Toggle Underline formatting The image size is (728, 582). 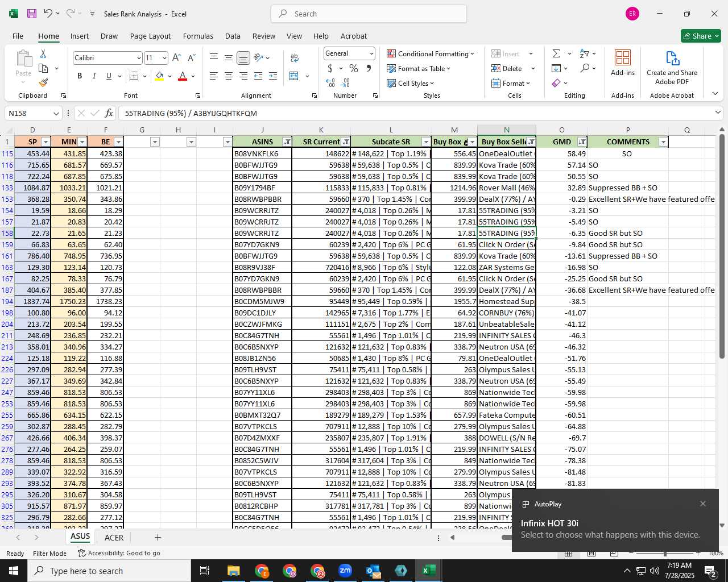pos(108,76)
